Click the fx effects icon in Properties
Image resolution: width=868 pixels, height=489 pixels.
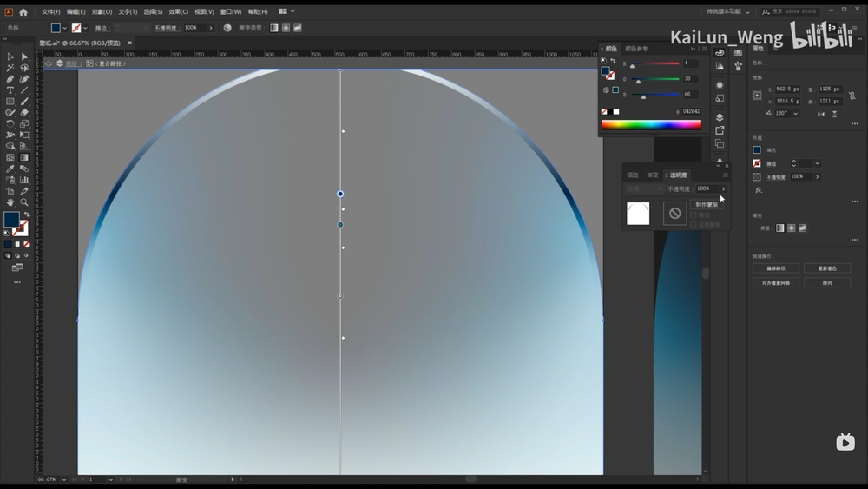[x=759, y=190]
